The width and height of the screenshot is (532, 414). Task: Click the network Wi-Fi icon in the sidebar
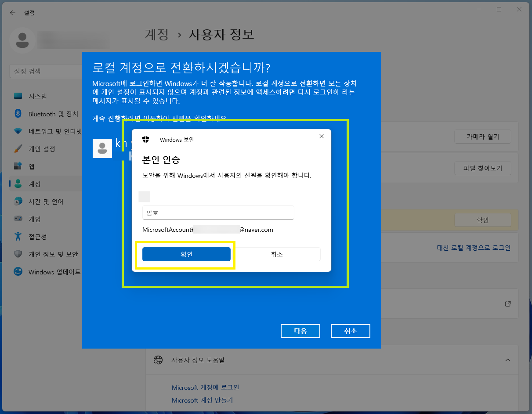(x=18, y=131)
